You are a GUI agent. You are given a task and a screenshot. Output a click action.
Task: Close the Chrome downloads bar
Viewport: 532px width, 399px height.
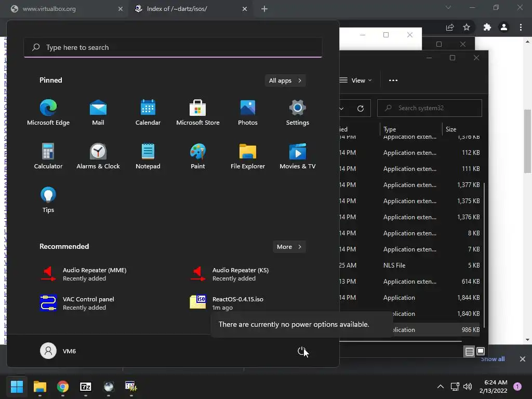[523, 359]
